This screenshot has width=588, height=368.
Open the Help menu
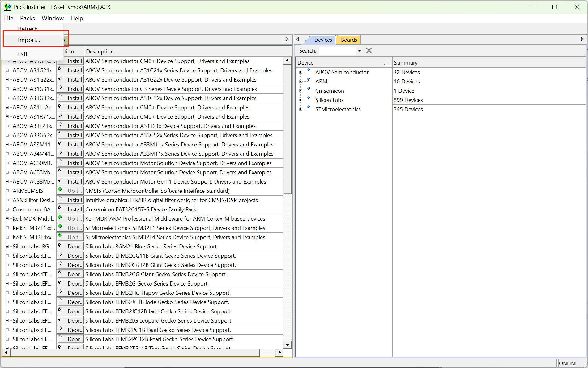click(77, 18)
